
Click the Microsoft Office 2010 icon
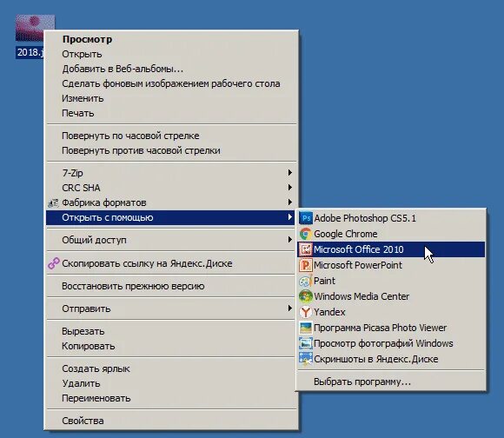305,249
